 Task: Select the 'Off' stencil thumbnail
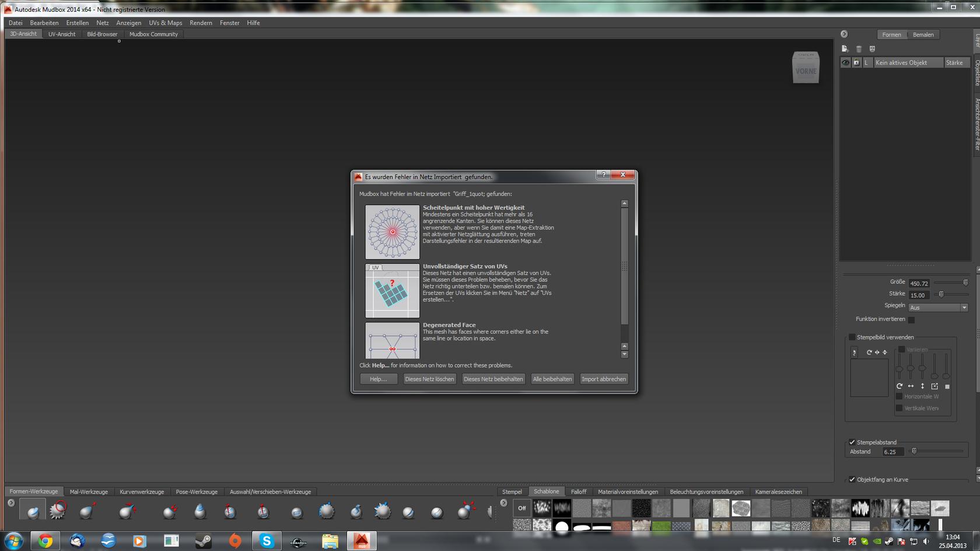(x=521, y=508)
